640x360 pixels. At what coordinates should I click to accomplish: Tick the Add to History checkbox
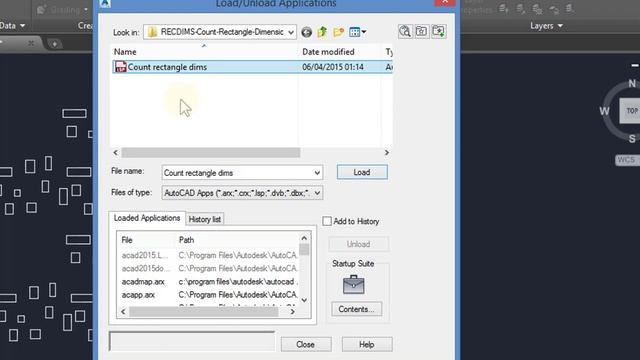(327, 221)
